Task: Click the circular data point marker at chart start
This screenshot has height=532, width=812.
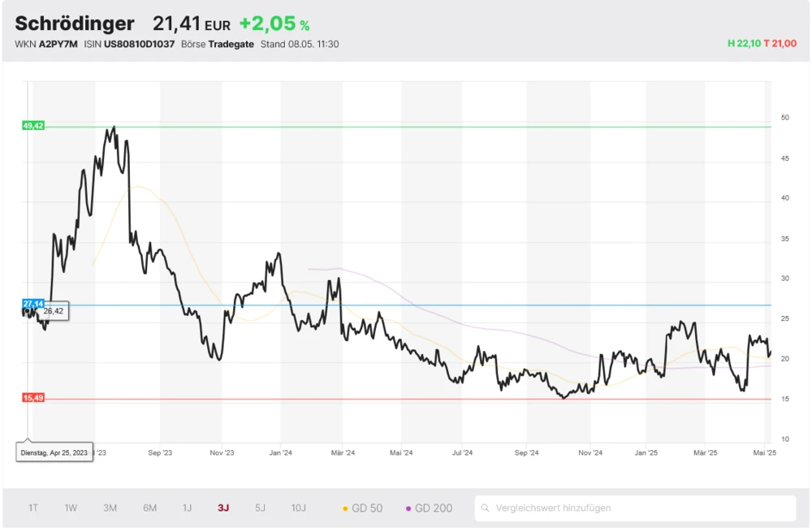Action: tap(28, 310)
